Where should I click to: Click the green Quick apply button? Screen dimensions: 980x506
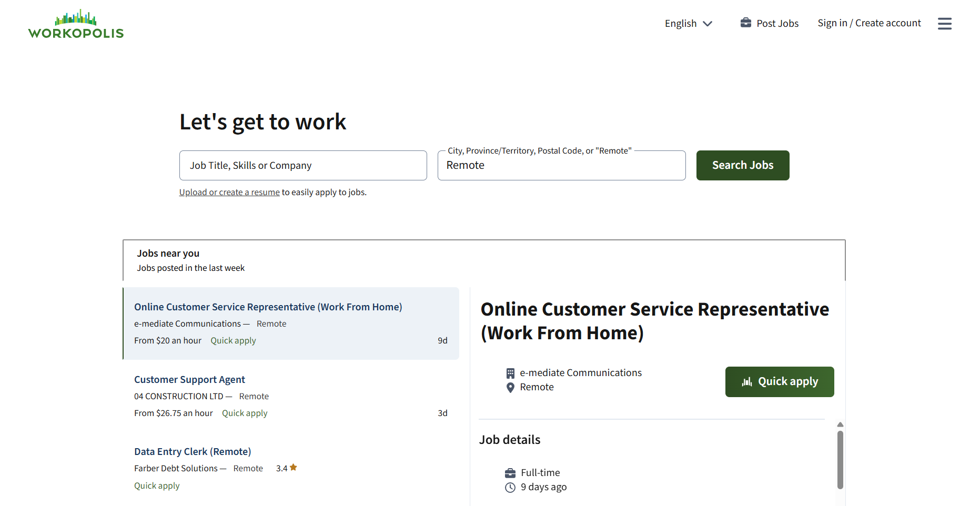pos(779,382)
